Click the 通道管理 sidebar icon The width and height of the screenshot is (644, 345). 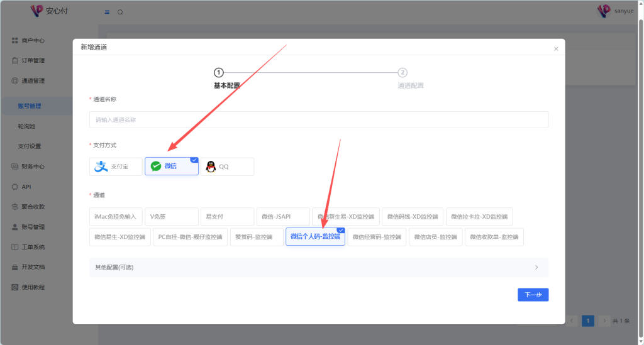point(15,81)
